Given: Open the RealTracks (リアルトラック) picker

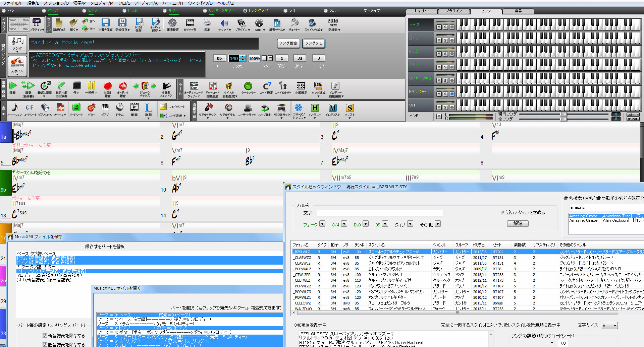Looking at the screenshot, I should tap(207, 111).
